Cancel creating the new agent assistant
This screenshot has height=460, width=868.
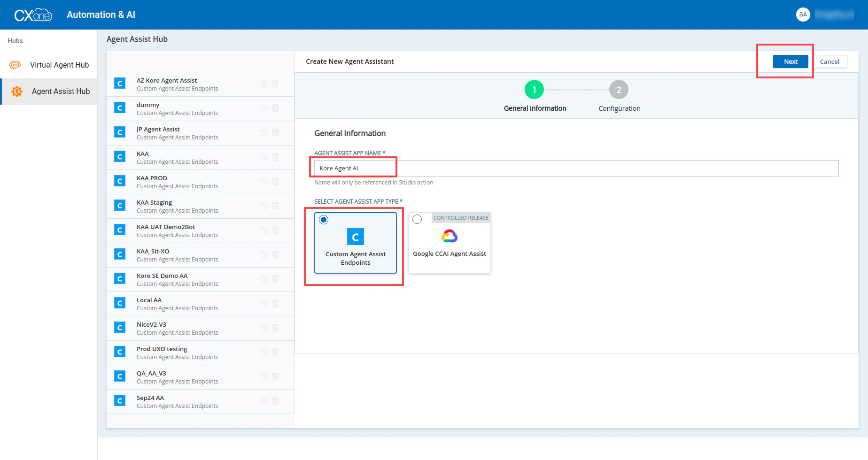[x=830, y=61]
